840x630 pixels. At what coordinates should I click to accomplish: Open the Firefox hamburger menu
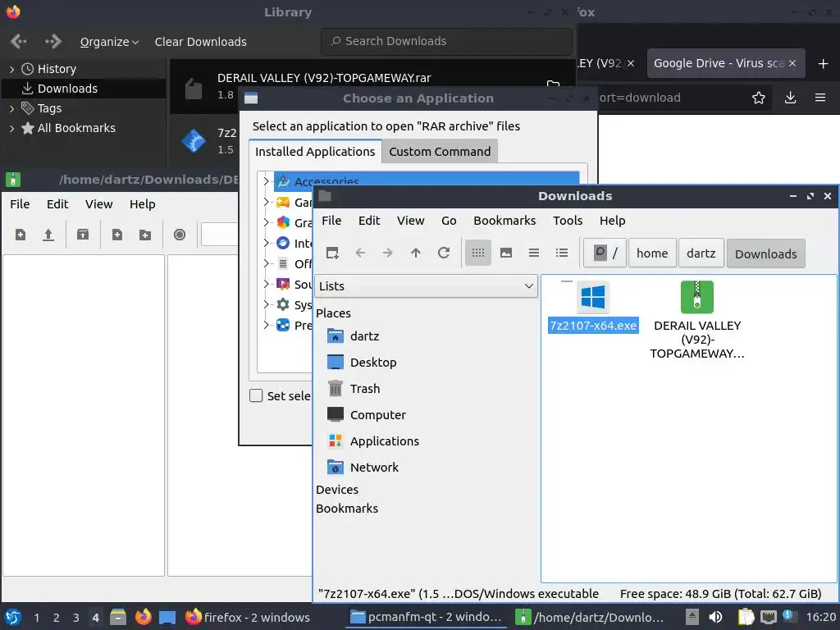(819, 98)
